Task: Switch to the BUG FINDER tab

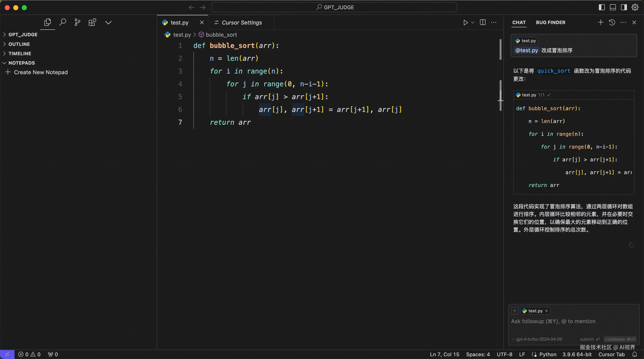Action: click(551, 22)
